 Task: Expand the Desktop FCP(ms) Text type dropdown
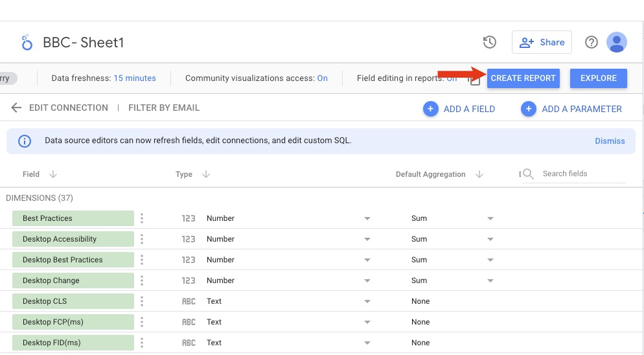pyautogui.click(x=367, y=322)
